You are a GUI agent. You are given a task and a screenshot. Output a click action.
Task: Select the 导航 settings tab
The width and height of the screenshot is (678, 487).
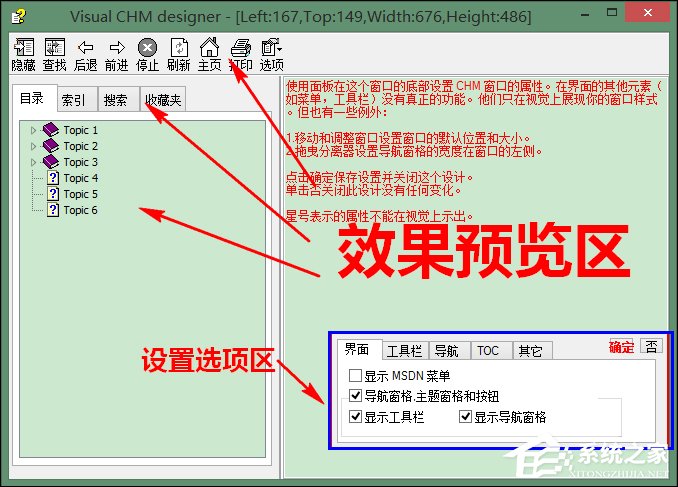449,351
